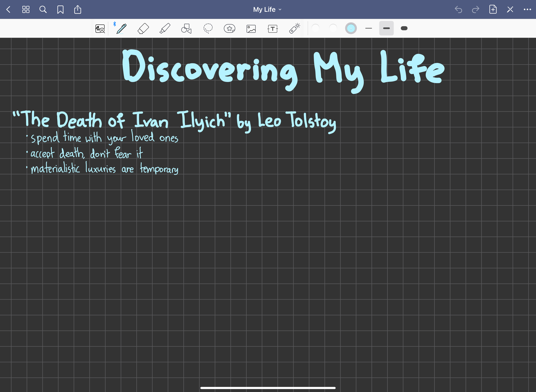This screenshot has height=392, width=536.
Task: Select the Lasso selection tool
Action: click(208, 29)
